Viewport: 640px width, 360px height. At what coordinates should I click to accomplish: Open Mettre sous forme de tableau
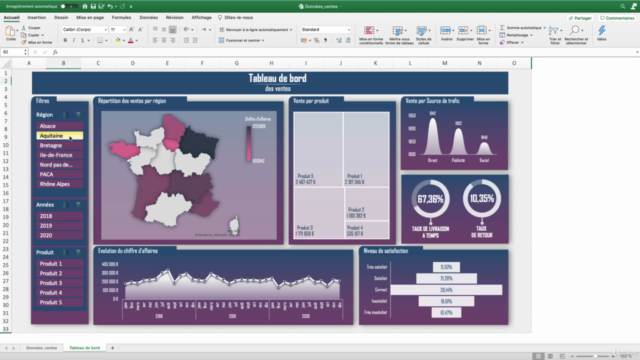pos(399,35)
